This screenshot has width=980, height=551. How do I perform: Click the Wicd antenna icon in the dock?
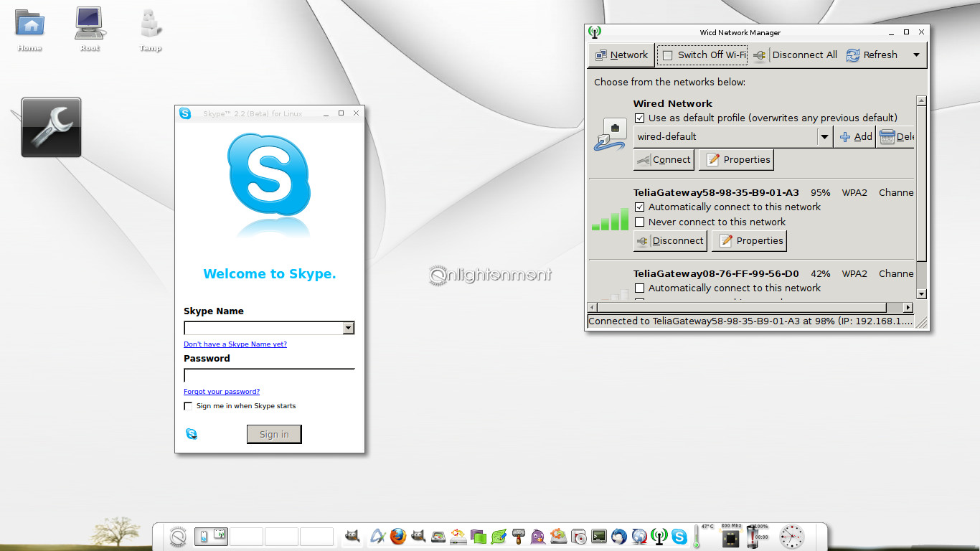659,536
